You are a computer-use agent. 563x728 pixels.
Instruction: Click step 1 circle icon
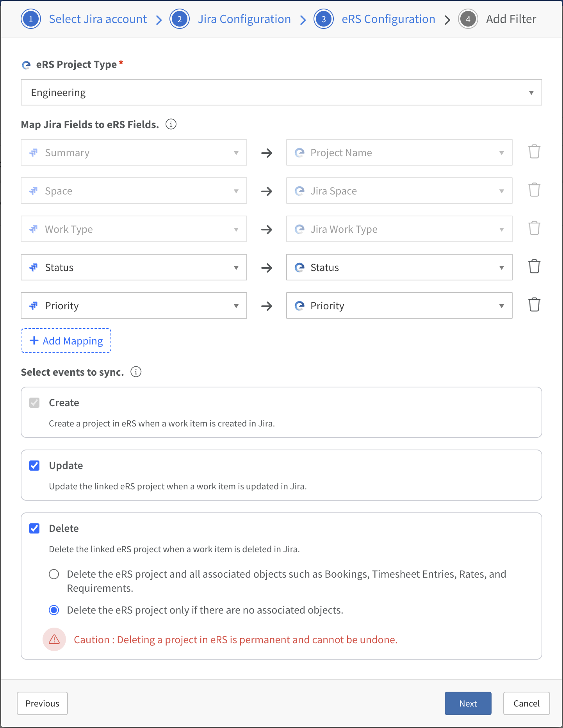[31, 19]
